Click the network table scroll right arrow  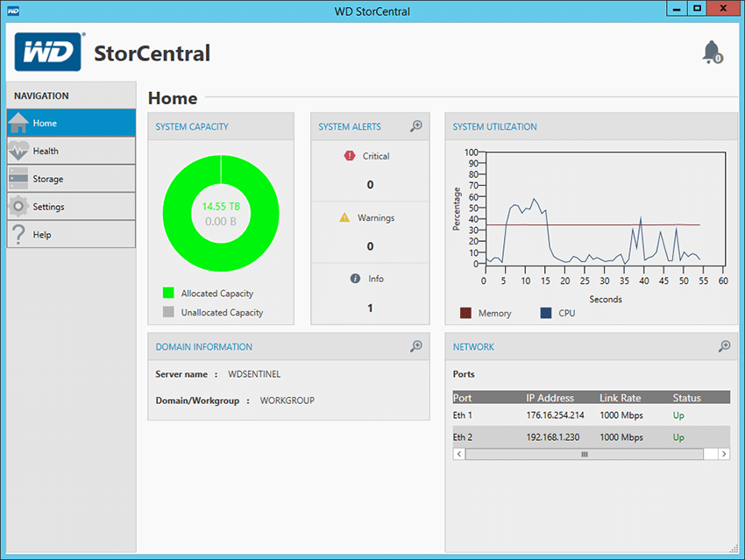(x=724, y=454)
